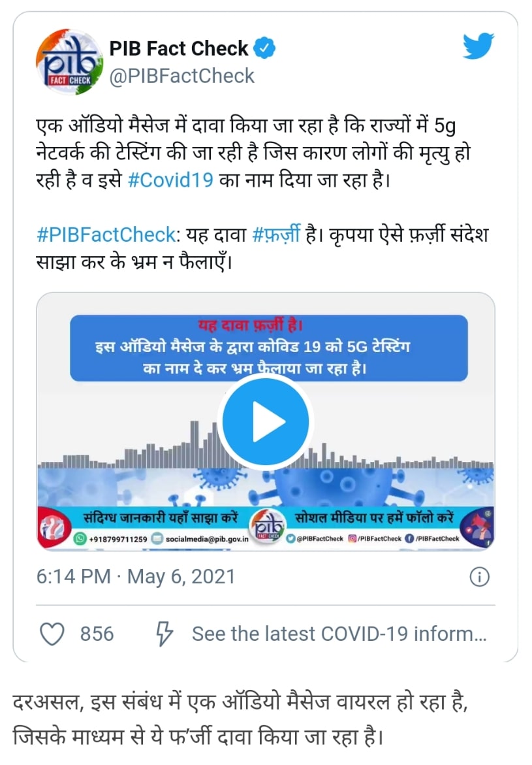The width and height of the screenshot is (532, 765).
Task: Open the #फ़र्ज़ी hashtag link
Action: (x=276, y=235)
